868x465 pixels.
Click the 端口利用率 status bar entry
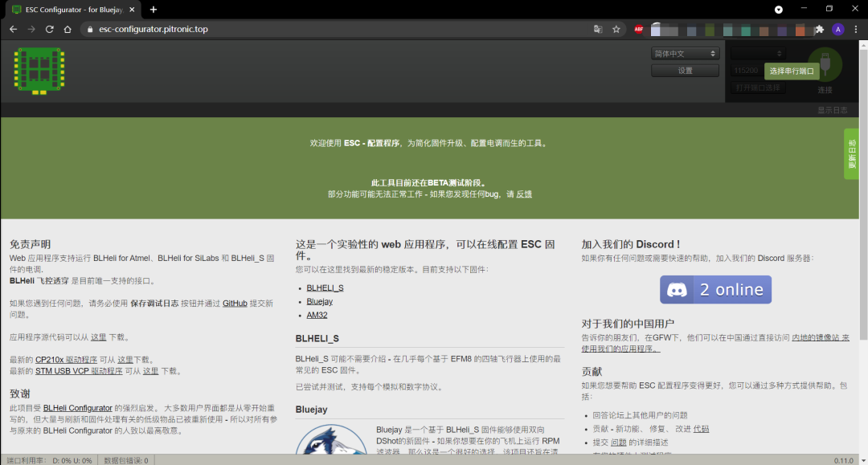[x=49, y=460]
